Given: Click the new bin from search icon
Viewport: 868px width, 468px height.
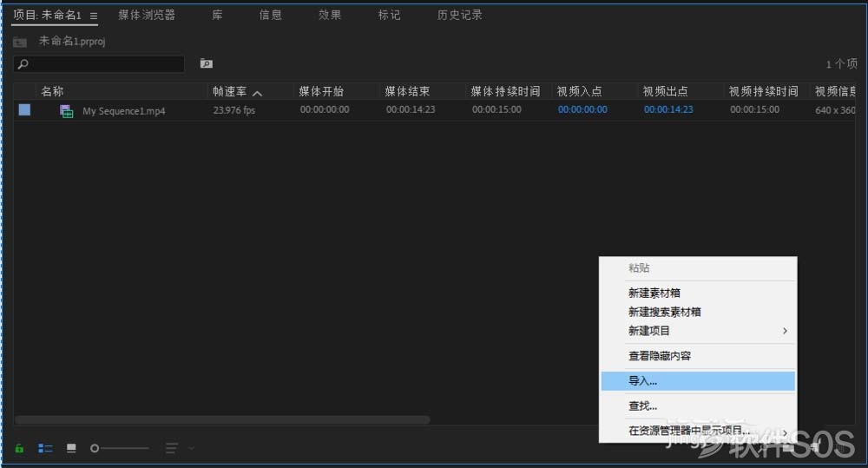Looking at the screenshot, I should [x=207, y=63].
